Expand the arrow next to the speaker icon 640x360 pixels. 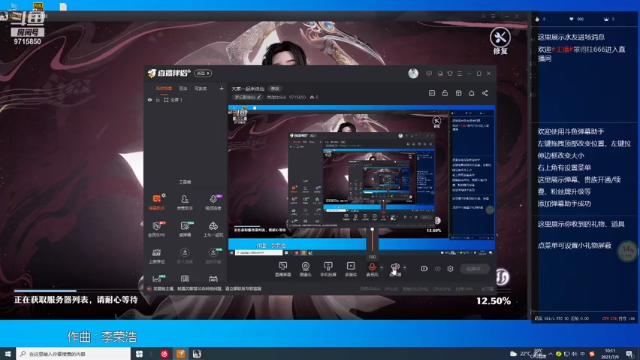tap(404, 268)
